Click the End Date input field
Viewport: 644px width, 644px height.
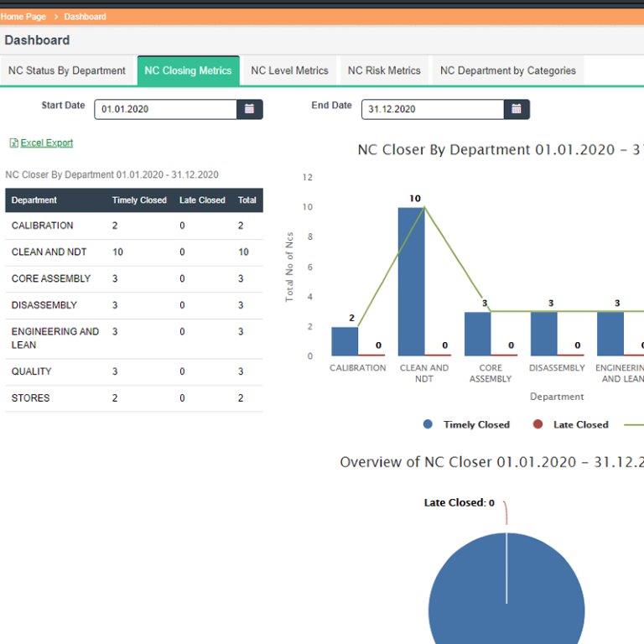click(x=433, y=109)
